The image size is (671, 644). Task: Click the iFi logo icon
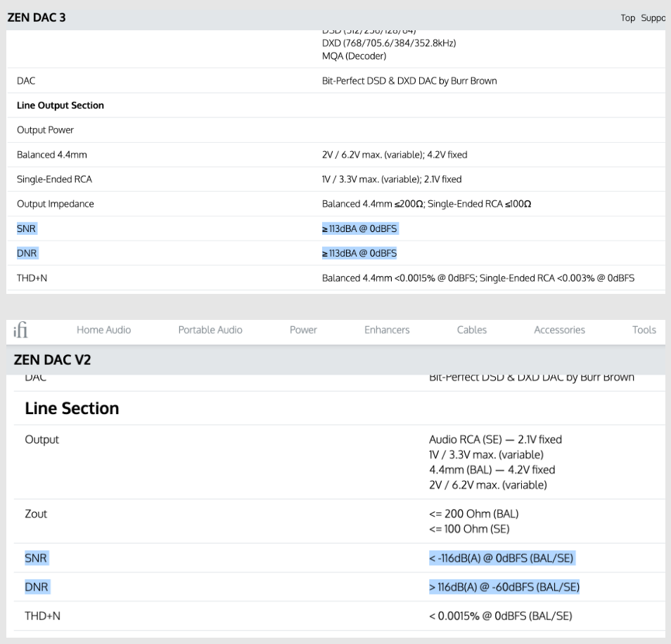20,330
